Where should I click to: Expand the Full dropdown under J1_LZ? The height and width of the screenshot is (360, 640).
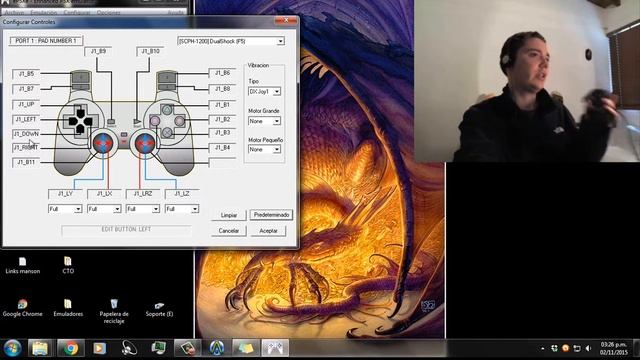click(x=182, y=209)
